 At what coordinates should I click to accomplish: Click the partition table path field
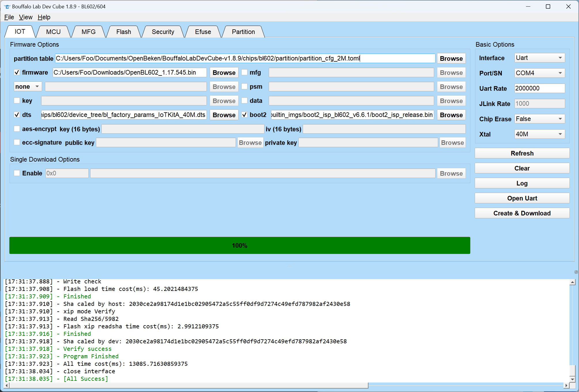pos(245,58)
